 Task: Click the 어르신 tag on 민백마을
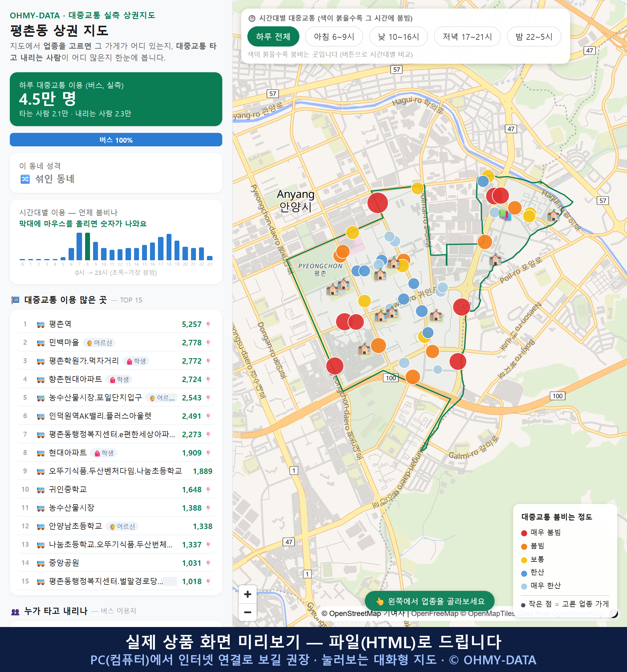[x=99, y=343]
